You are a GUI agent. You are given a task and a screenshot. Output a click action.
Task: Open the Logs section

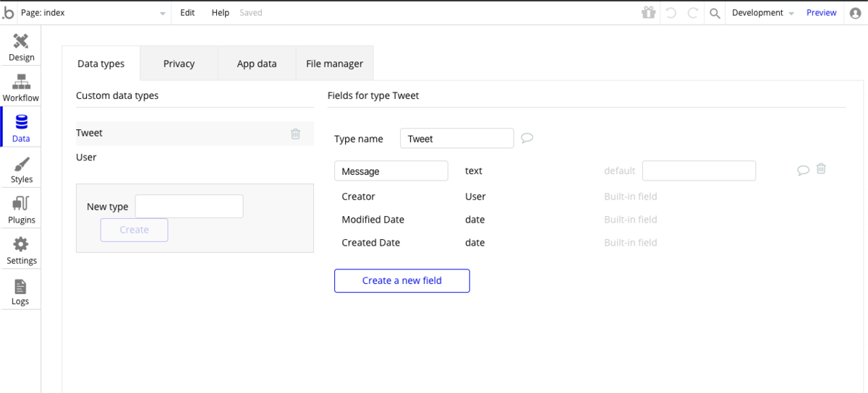21,291
